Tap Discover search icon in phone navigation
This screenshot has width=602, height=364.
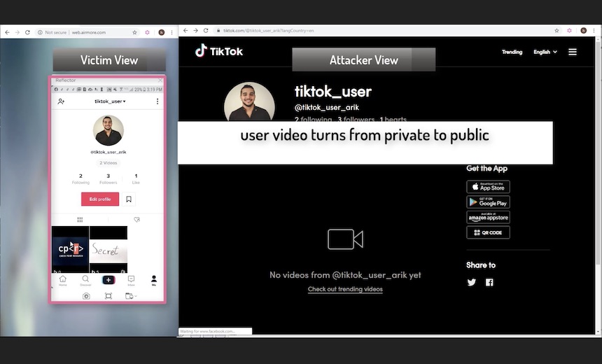[85, 280]
